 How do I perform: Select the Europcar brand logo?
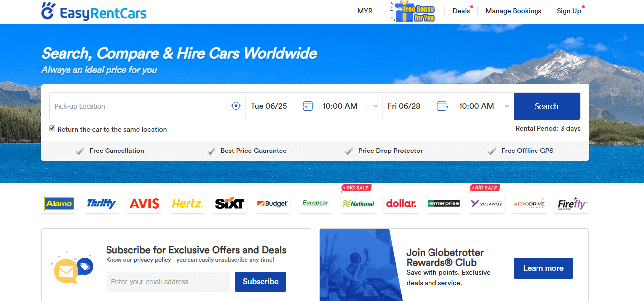pos(316,203)
